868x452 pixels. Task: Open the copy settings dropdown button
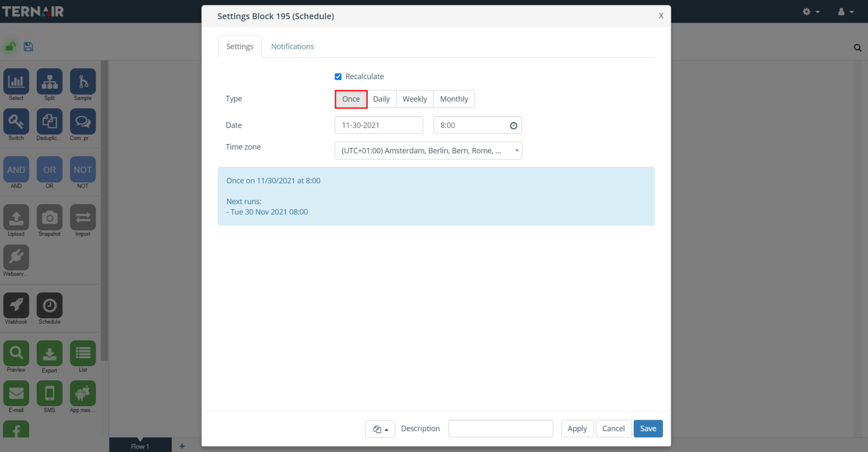(x=380, y=429)
